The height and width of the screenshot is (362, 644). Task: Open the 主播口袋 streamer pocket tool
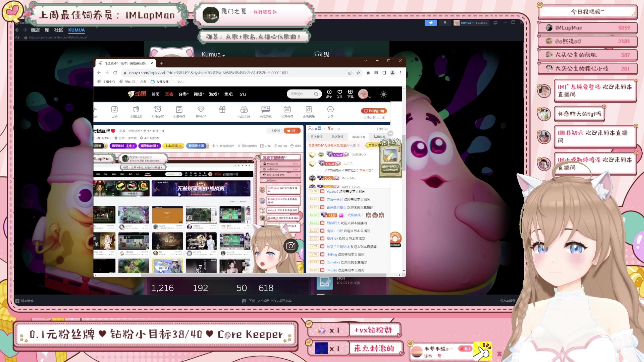(136, 112)
